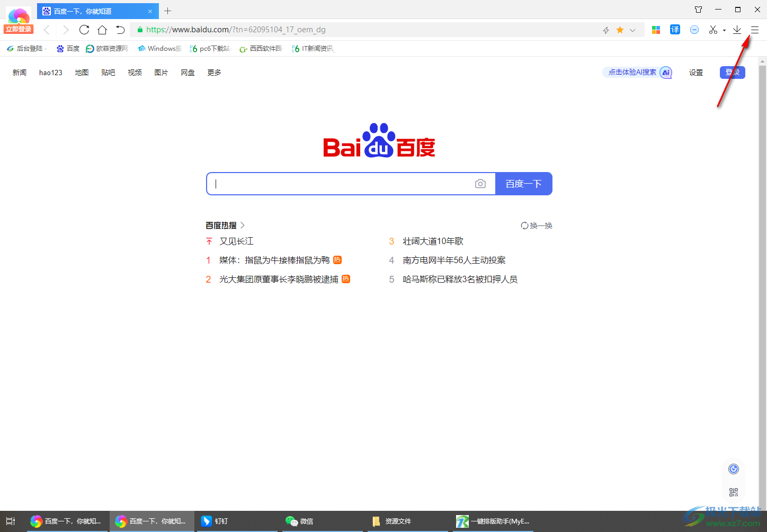Screen dimensions: 767x532
Task: Click the Windows task view taskbar icon
Action: click(11, 521)
